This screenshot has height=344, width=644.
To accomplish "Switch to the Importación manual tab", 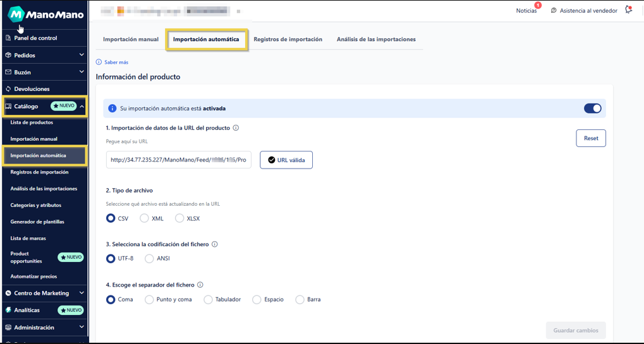I will pos(131,39).
